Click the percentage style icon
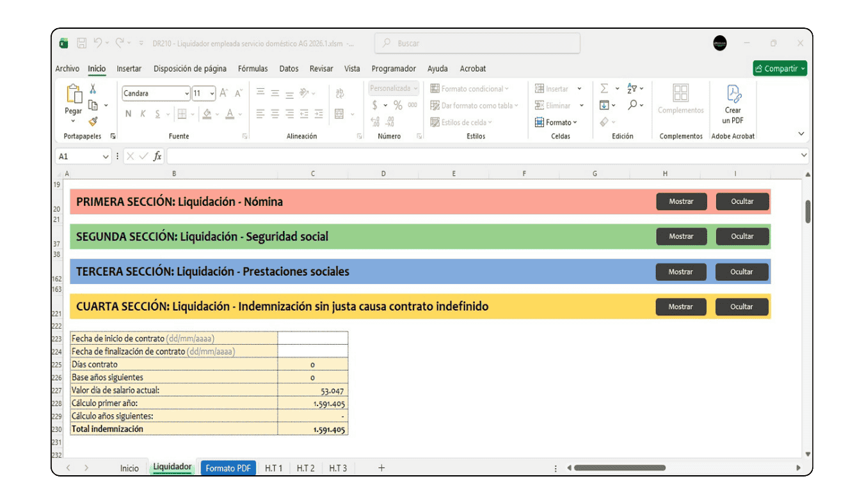864x504 pixels. [398, 105]
